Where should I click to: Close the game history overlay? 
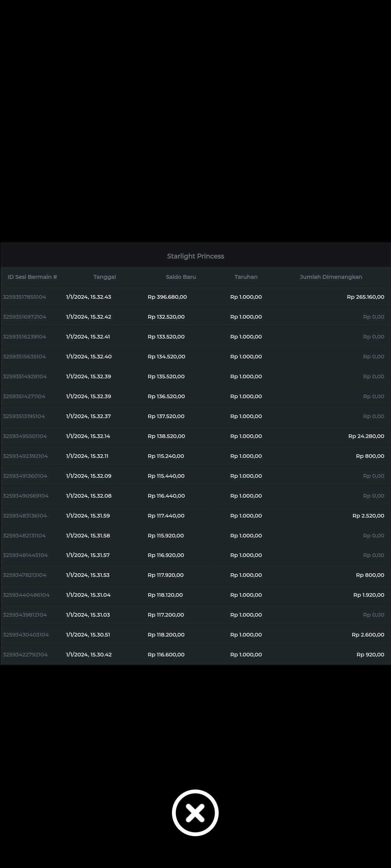[x=195, y=812]
